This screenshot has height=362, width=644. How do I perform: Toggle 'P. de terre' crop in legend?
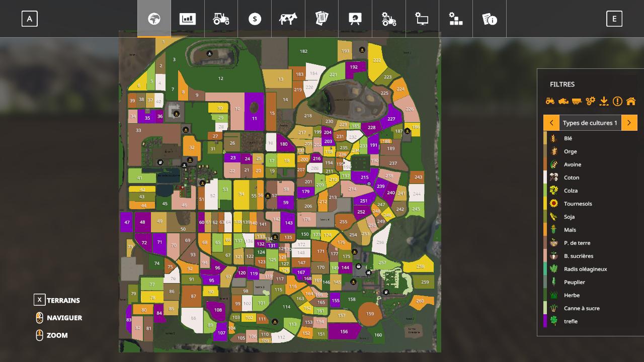tap(590, 243)
